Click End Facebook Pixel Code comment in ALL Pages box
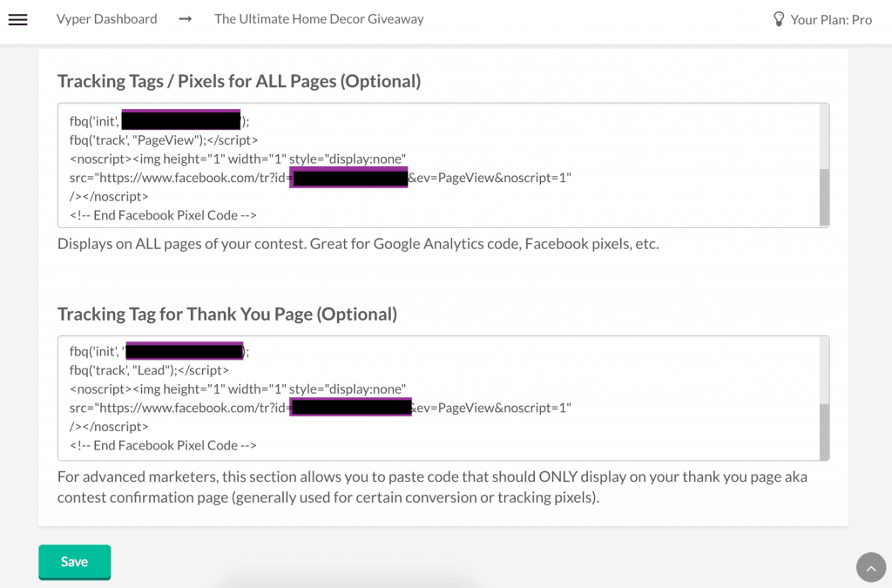This screenshot has height=588, width=892. 163,215
